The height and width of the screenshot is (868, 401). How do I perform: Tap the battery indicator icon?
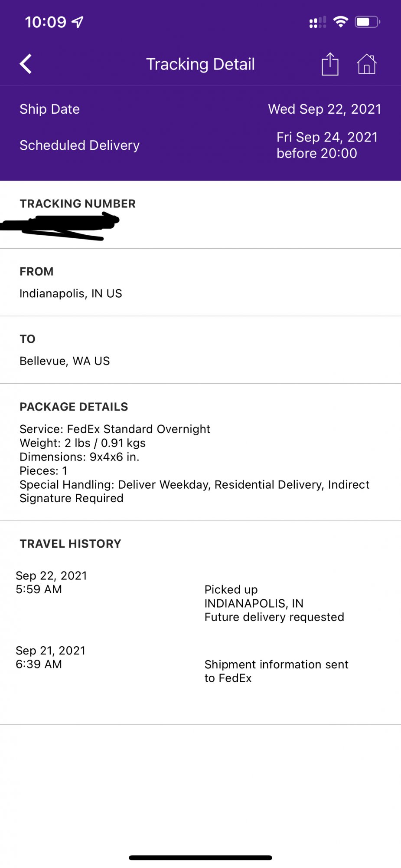(x=368, y=22)
